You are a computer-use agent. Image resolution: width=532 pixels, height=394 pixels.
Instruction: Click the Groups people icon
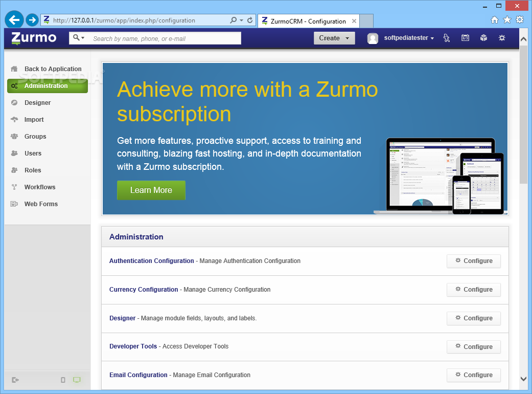click(x=14, y=136)
